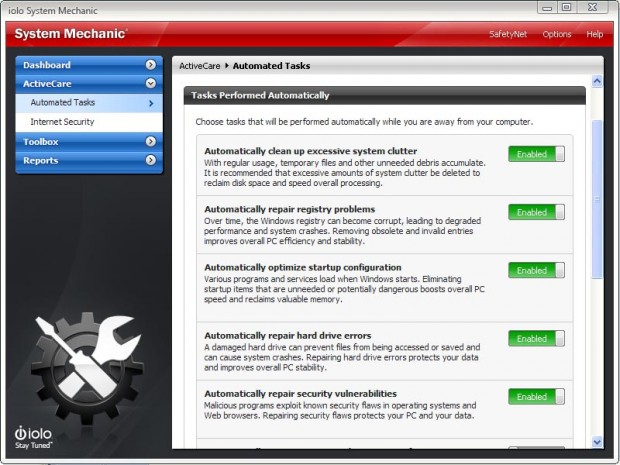Screen dimensions: 620x465
Task: Toggle automatic registry repair switch
Action: [x=536, y=212]
